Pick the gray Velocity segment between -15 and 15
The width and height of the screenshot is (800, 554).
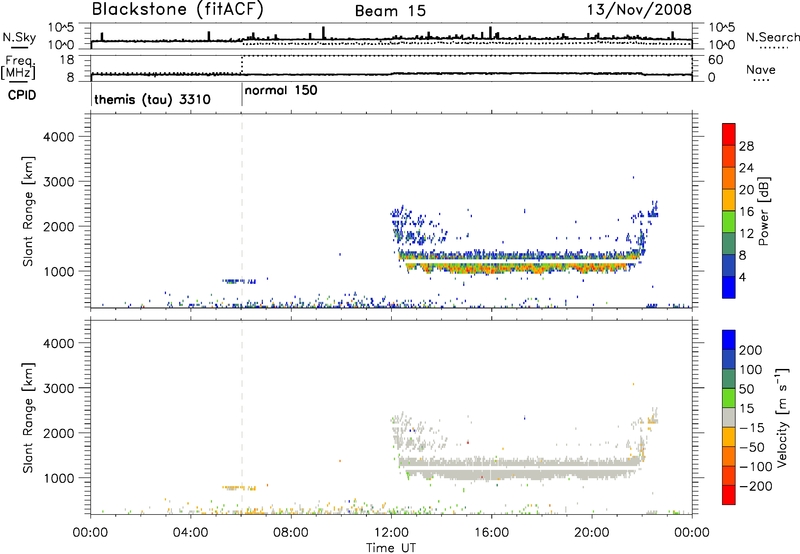729,417
